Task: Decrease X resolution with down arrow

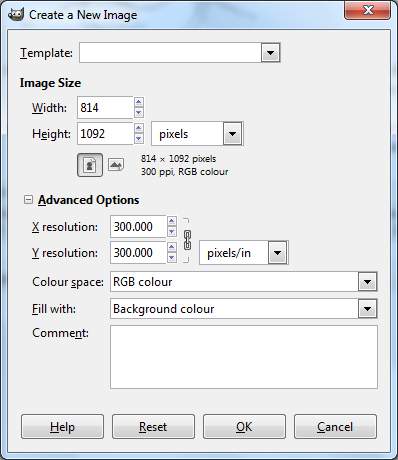Action: (x=172, y=232)
